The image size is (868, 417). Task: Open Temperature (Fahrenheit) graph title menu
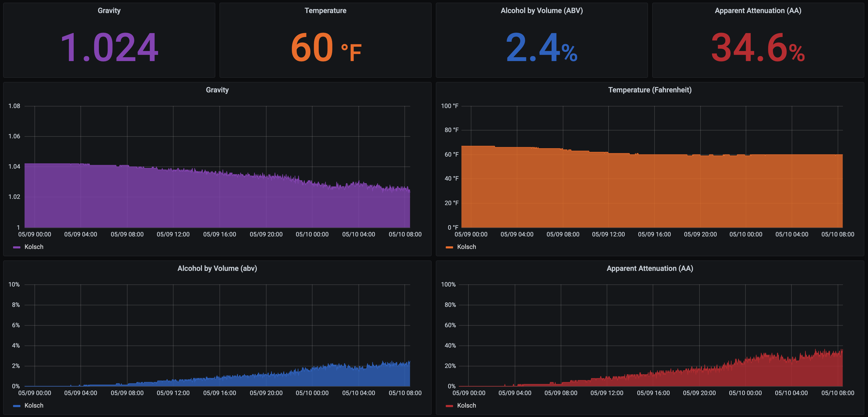650,90
